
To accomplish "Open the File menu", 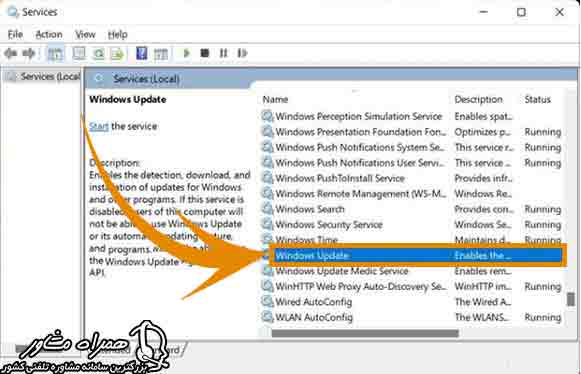I will coord(15,34).
